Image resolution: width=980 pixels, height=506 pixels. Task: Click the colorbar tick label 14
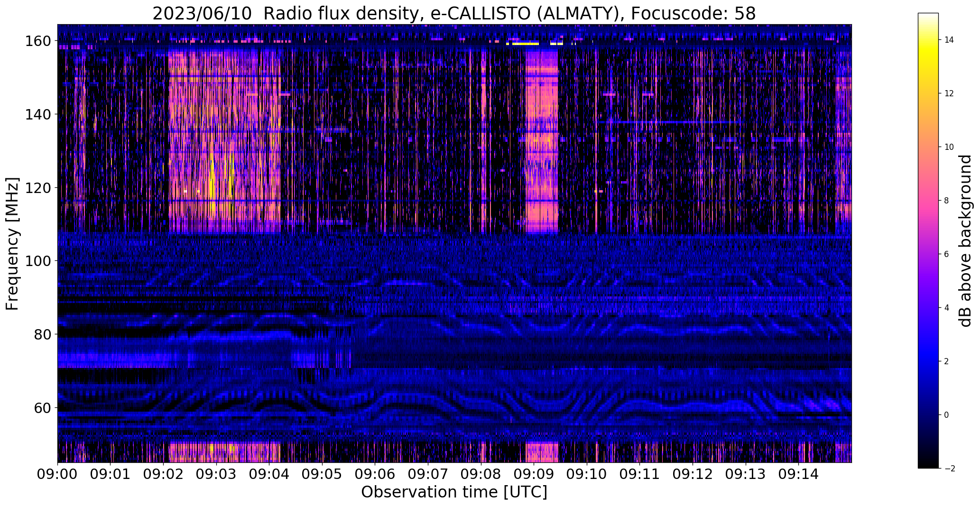(949, 40)
